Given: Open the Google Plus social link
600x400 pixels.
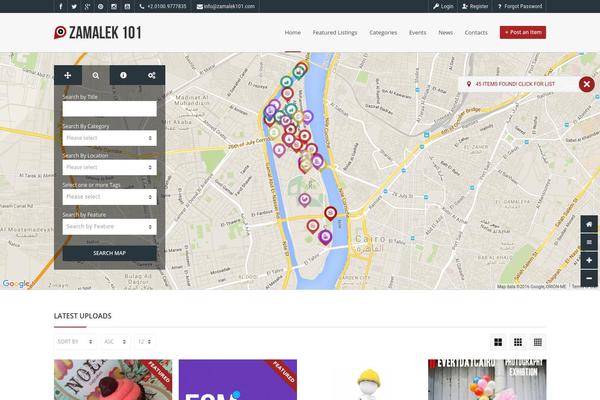Looking at the screenshot, I should 87,6.
